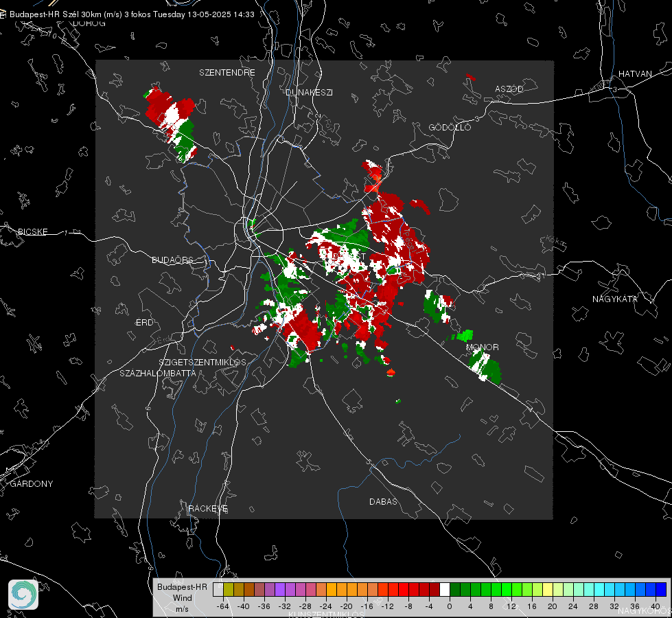Image resolution: width=672 pixels, height=618 pixels.
Task: Click the rightmost deep blue legend swatch
Action: tap(661, 589)
